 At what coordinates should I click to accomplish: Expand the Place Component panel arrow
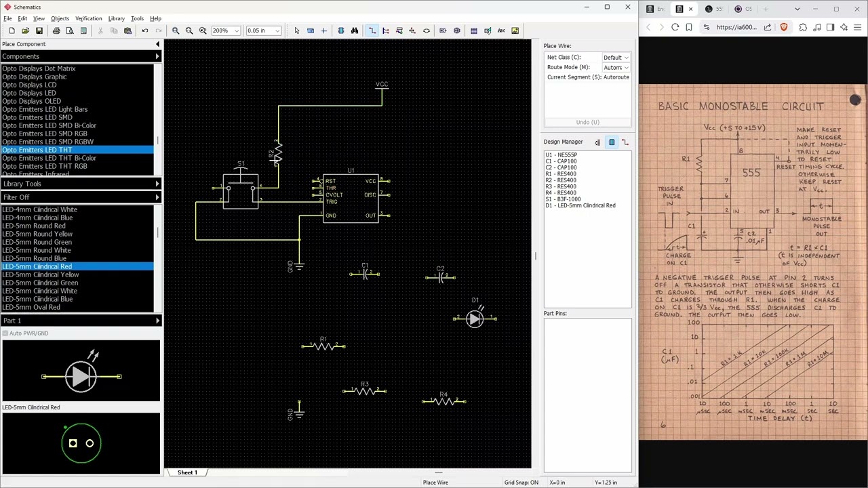click(x=157, y=44)
